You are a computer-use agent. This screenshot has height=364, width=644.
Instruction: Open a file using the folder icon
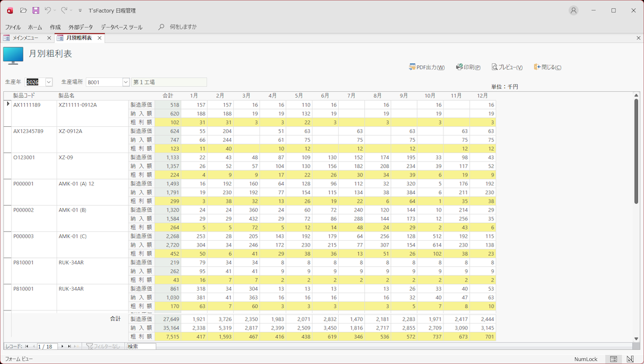pyautogui.click(x=23, y=10)
